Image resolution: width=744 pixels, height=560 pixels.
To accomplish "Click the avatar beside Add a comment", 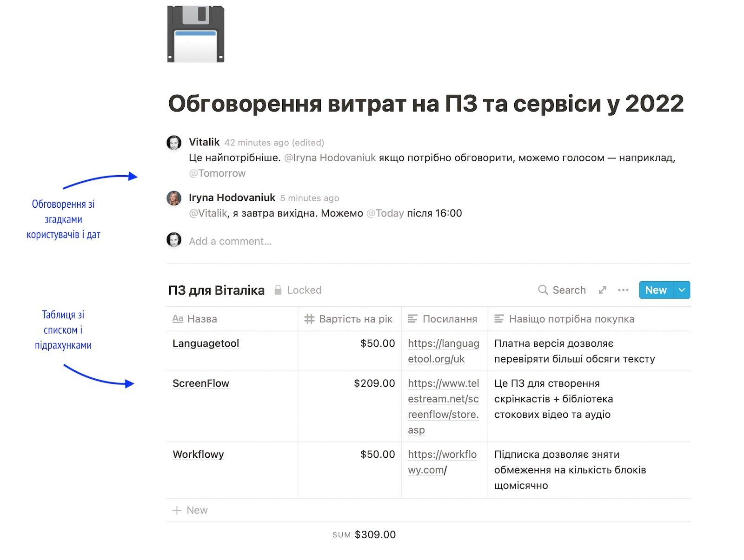I will click(x=174, y=240).
